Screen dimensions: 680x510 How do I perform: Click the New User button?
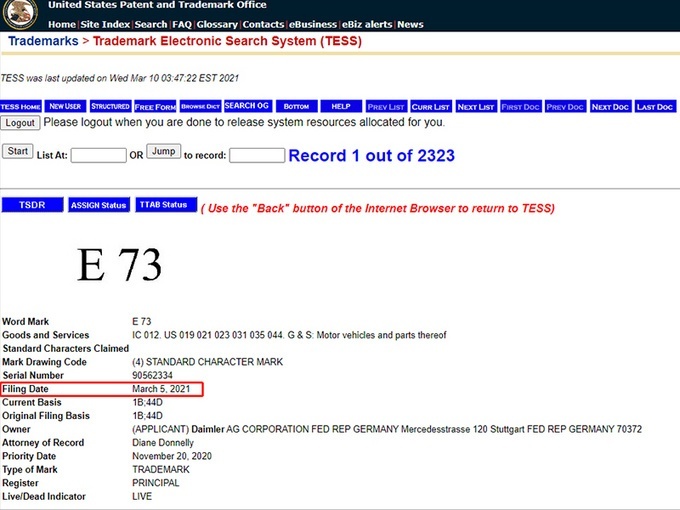[65, 107]
